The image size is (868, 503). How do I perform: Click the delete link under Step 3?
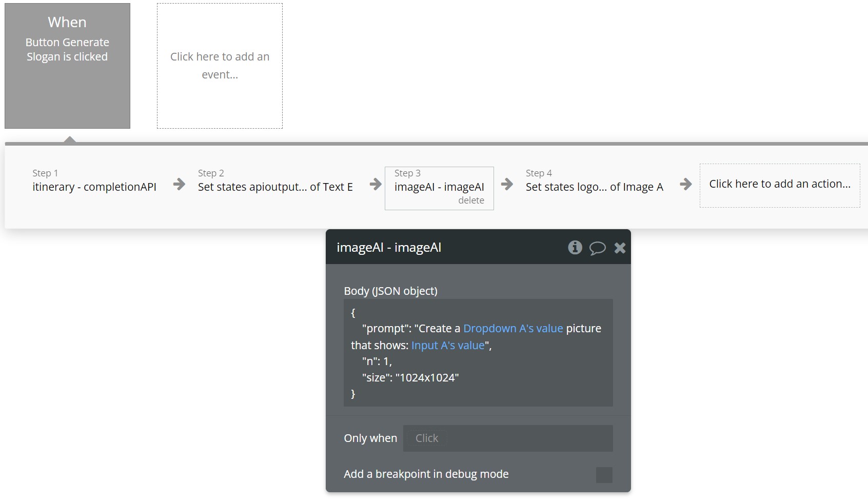[x=472, y=200]
